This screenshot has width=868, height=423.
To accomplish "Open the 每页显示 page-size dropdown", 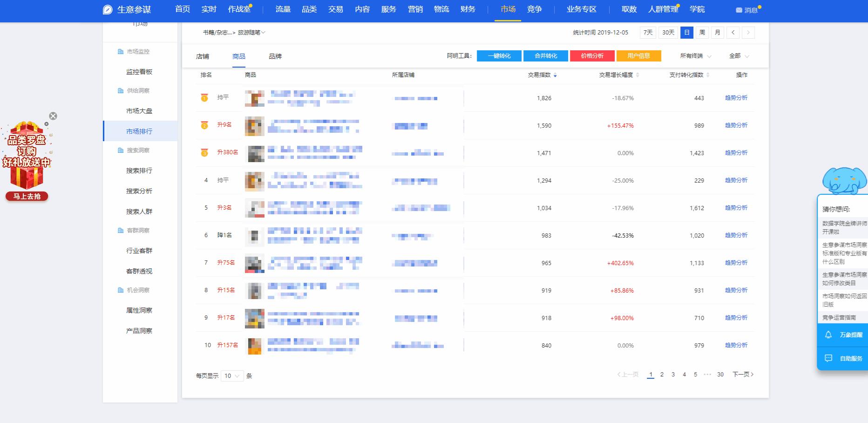I will pyautogui.click(x=231, y=375).
